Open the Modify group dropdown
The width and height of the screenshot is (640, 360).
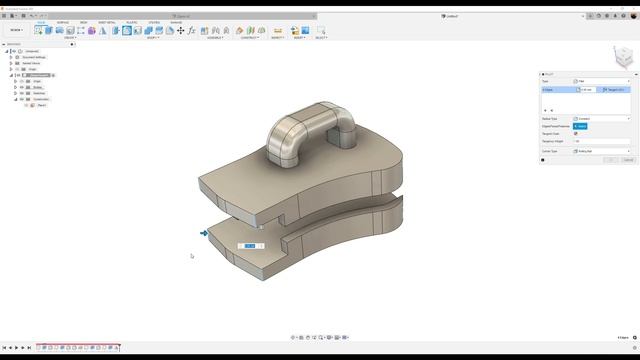(x=153, y=38)
